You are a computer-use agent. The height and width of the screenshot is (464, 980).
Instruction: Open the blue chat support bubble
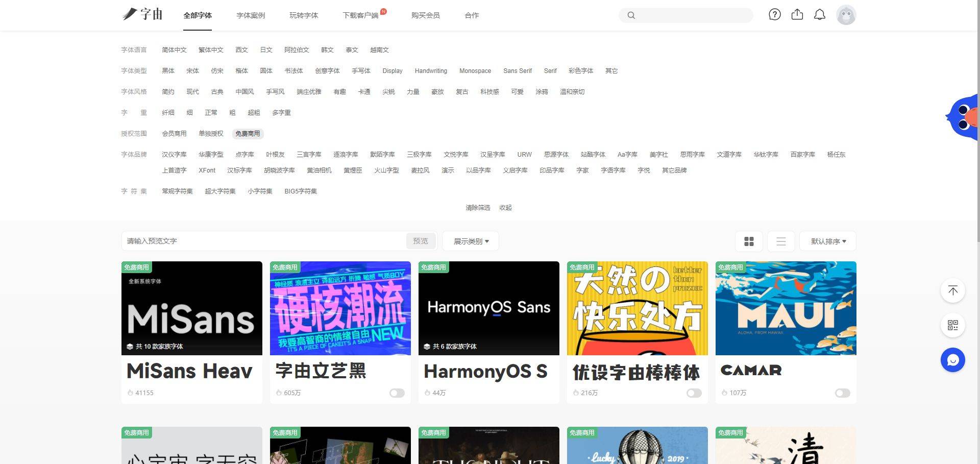(953, 360)
